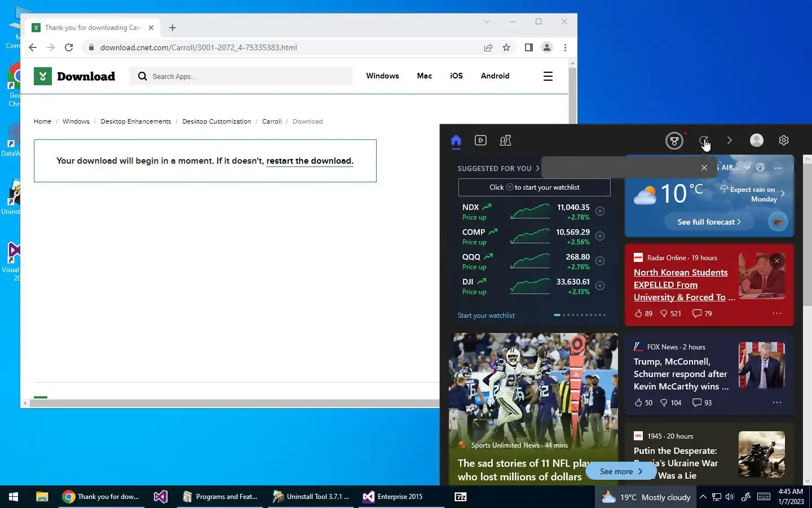The height and width of the screenshot is (508, 812).
Task: Open Chrome three-dot menu
Action: coord(565,47)
